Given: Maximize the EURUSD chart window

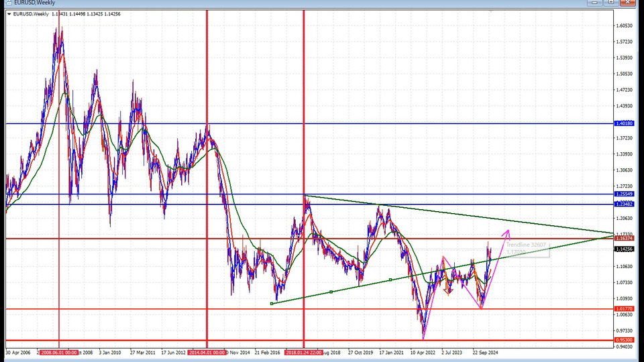Looking at the screenshot, I should click(610, 3).
